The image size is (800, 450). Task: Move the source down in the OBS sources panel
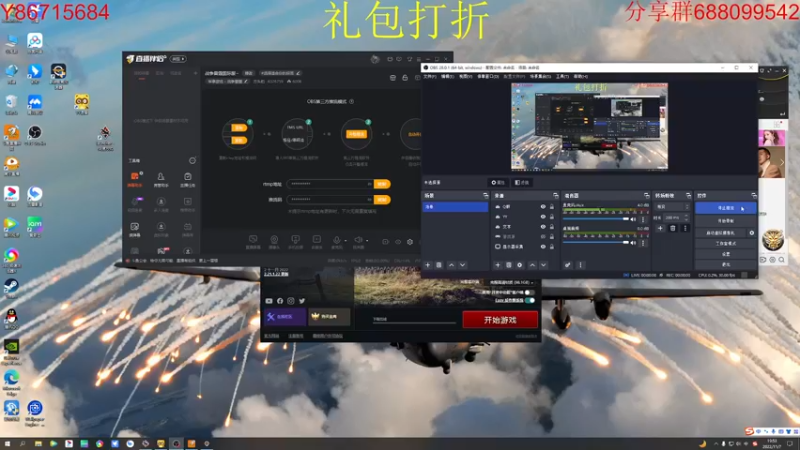pyautogui.click(x=543, y=265)
